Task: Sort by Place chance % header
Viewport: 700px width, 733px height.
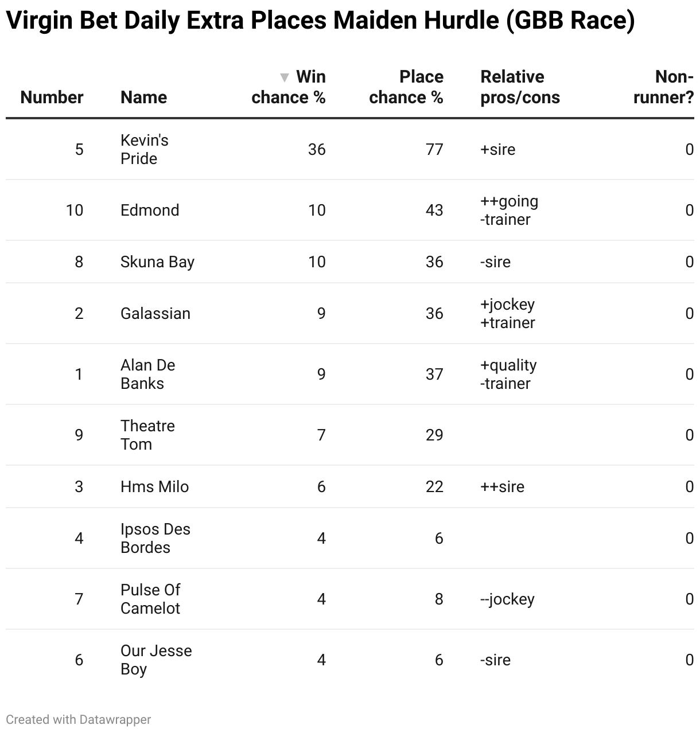Action: tap(406, 87)
